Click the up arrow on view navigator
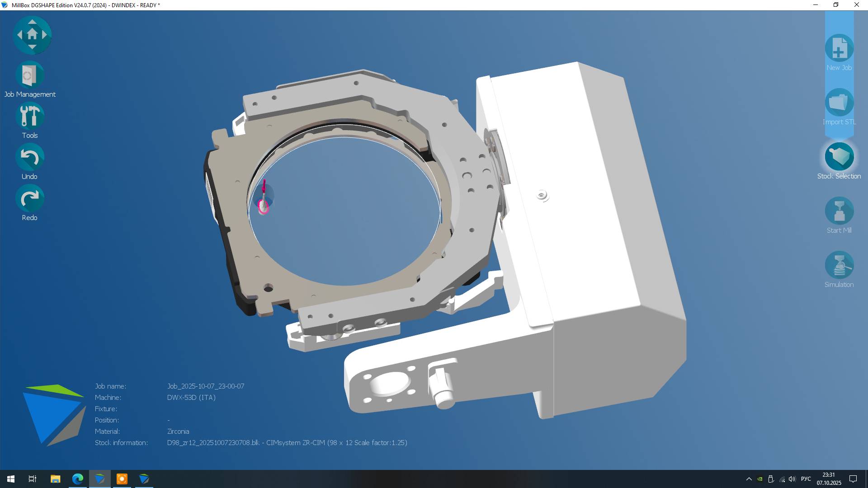The height and width of the screenshot is (488, 868). (x=32, y=22)
